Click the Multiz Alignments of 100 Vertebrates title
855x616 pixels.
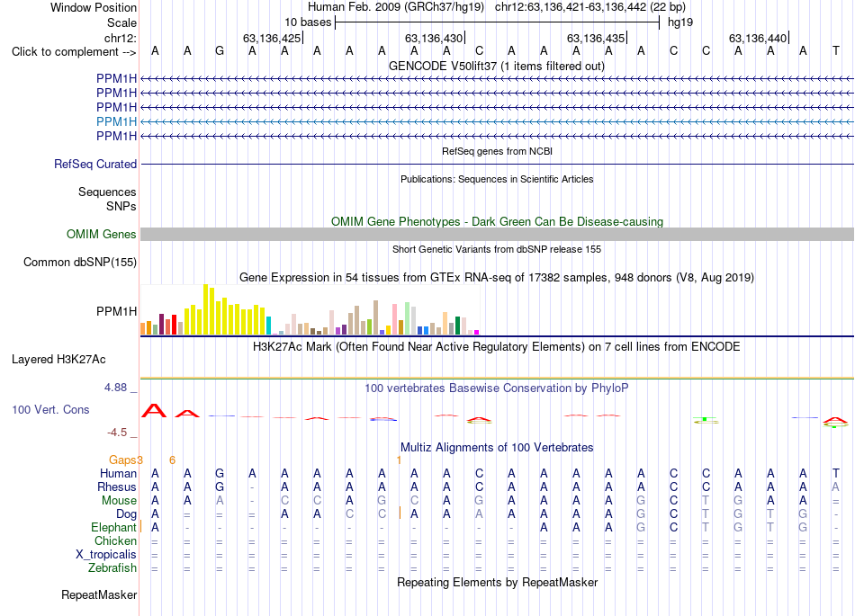[497, 448]
